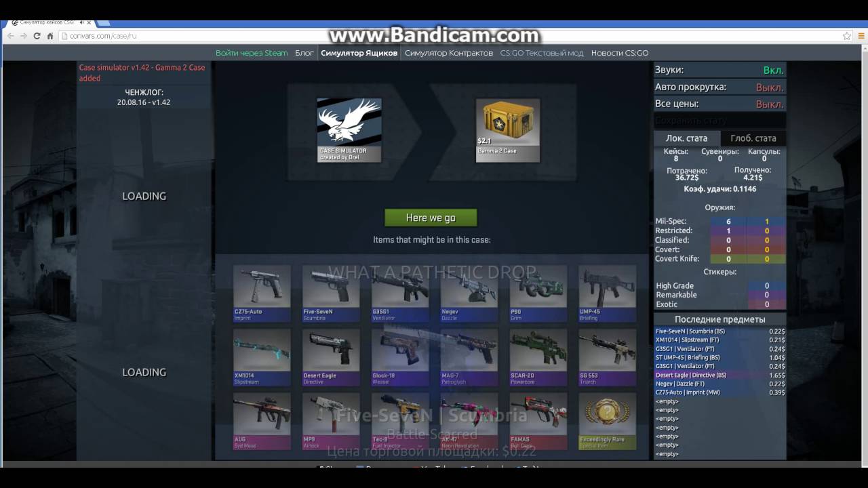Click XM1014 | Slipstream (FT) in recent items
The height and width of the screenshot is (488, 868).
pyautogui.click(x=719, y=340)
